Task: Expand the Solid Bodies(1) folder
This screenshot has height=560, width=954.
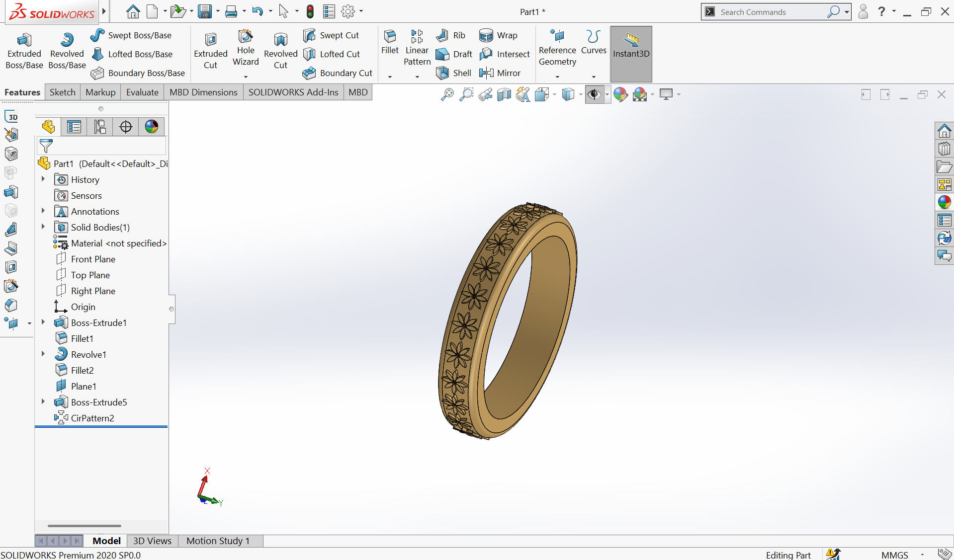Action: (43, 227)
